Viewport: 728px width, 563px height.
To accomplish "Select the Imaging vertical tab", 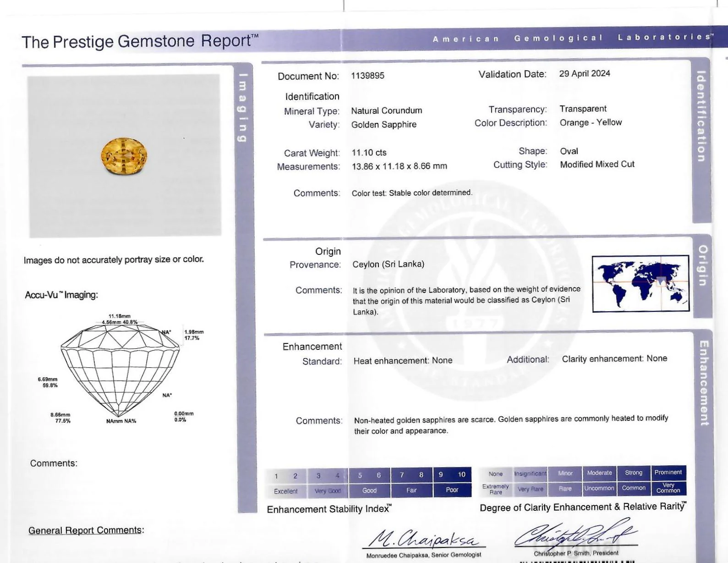I will 243,107.
